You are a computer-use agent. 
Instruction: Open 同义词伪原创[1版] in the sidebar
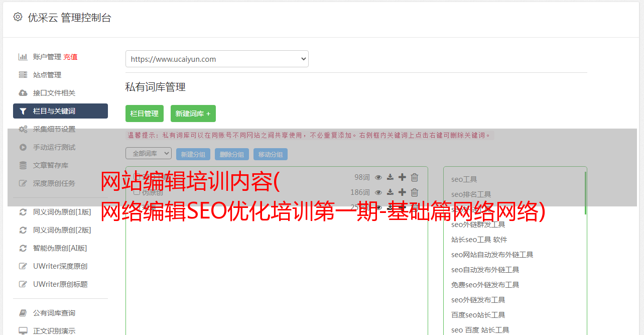click(x=62, y=212)
